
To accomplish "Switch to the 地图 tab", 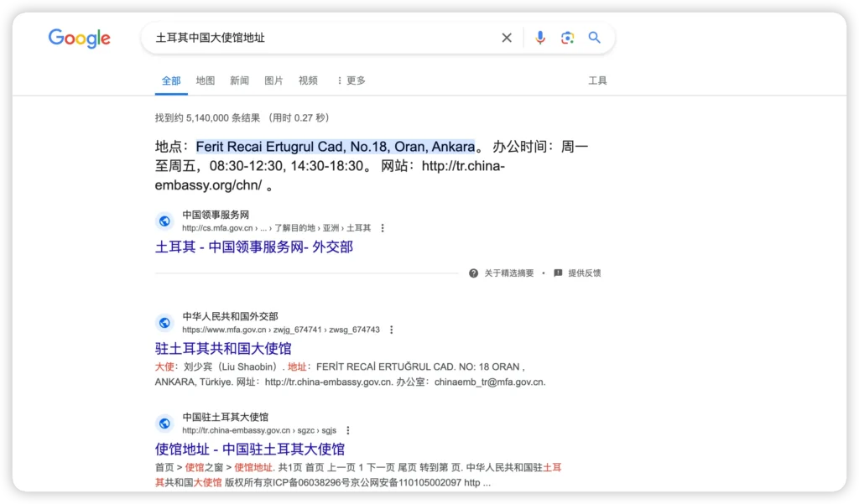I will click(x=206, y=81).
